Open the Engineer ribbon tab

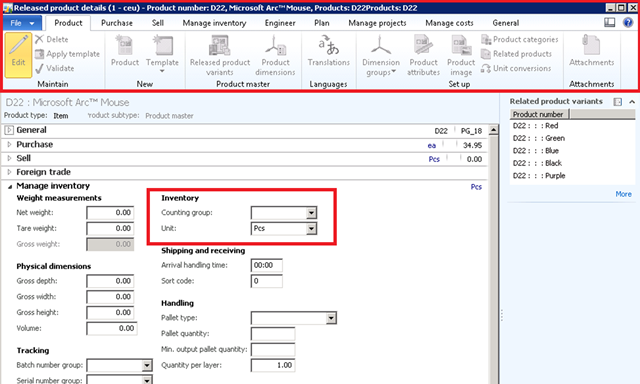point(280,23)
